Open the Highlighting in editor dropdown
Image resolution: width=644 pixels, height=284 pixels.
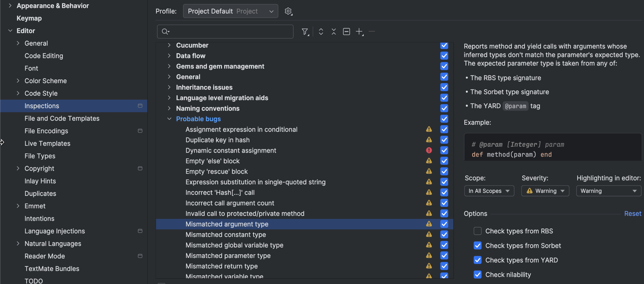608,191
